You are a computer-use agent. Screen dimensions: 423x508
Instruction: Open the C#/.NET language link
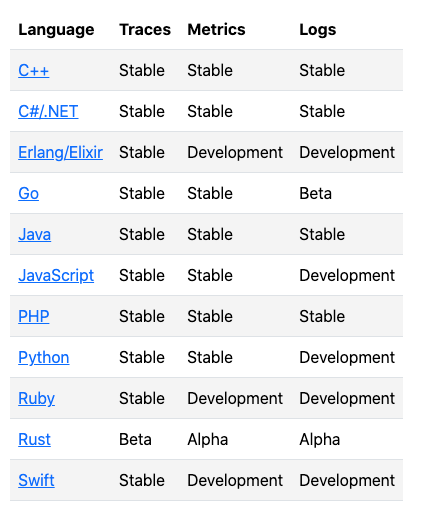click(x=48, y=111)
